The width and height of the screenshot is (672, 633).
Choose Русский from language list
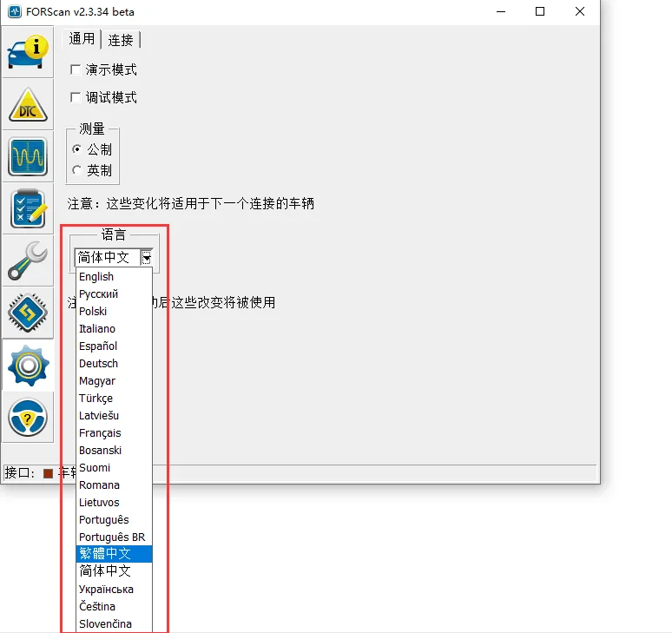coord(114,294)
